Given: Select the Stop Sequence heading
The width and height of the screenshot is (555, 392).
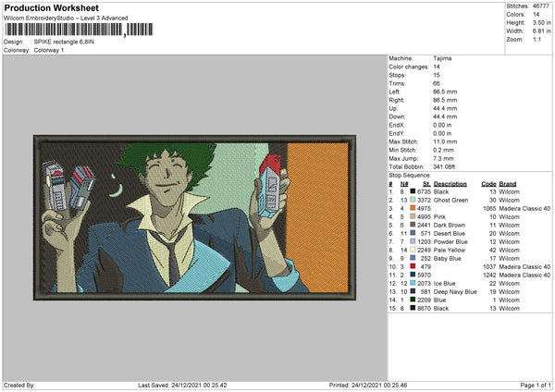Looking at the screenshot, I should [411, 173].
